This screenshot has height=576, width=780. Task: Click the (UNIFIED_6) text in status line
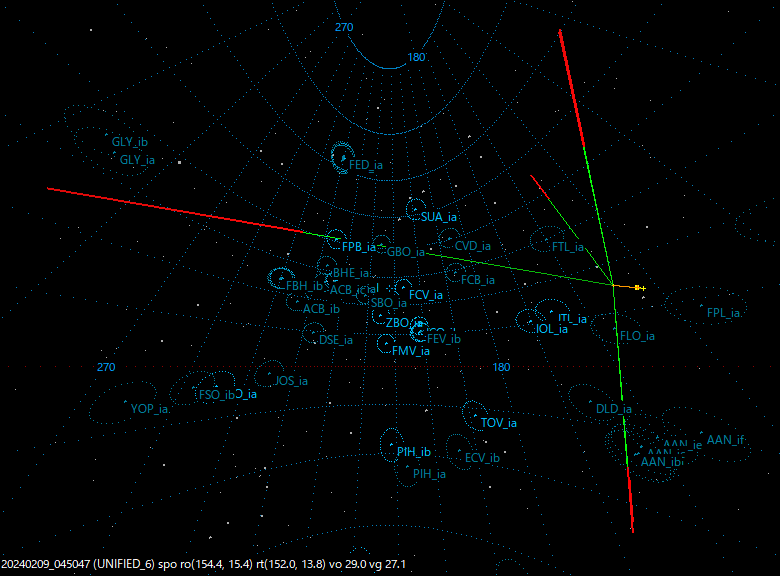click(x=124, y=564)
